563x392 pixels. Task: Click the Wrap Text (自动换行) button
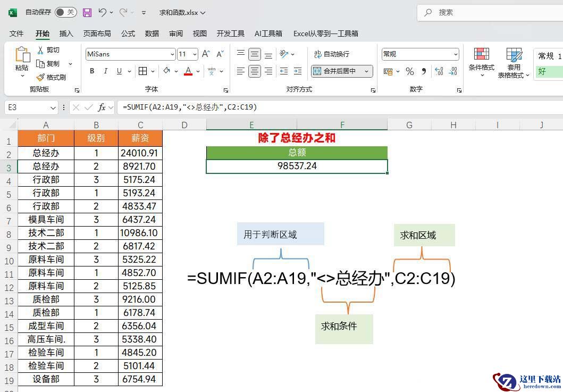(331, 54)
